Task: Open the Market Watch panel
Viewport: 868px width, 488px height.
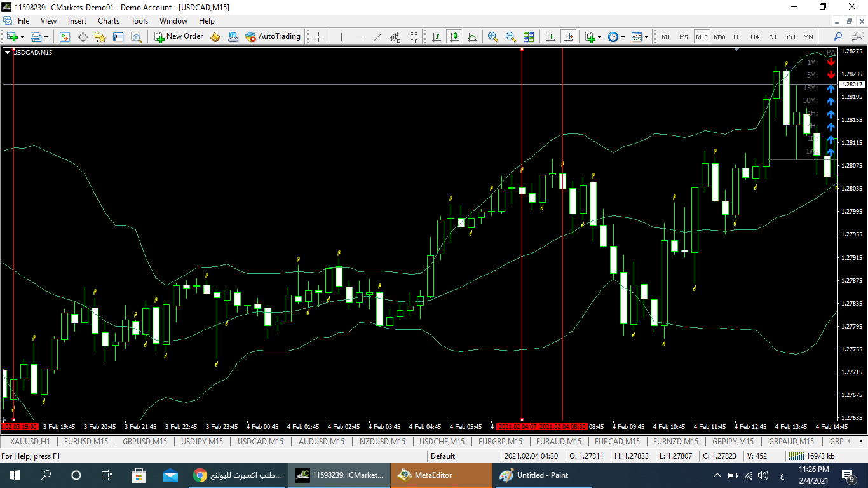Action: [x=65, y=37]
